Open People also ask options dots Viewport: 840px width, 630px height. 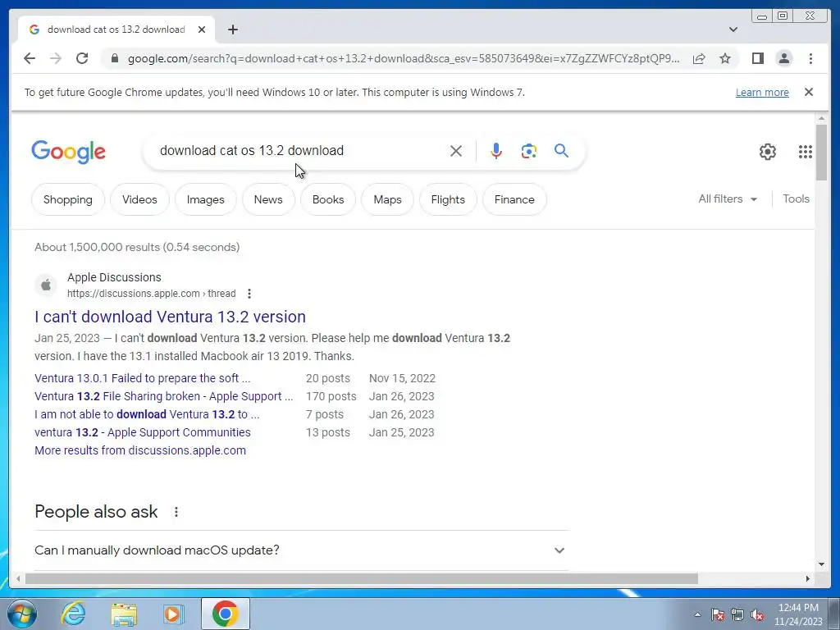click(176, 512)
